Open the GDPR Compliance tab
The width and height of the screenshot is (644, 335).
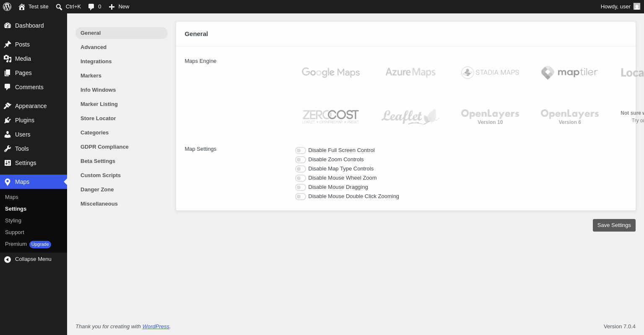(122, 147)
